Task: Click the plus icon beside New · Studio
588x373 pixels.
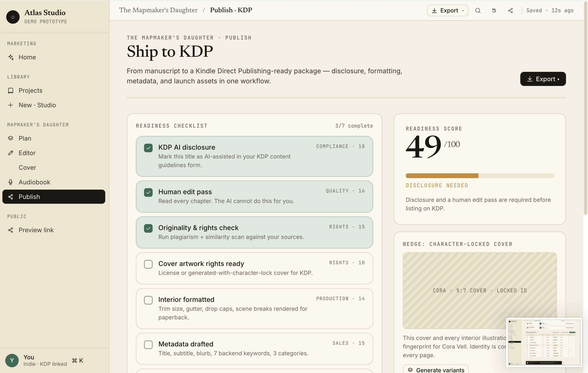Action: click(11, 105)
